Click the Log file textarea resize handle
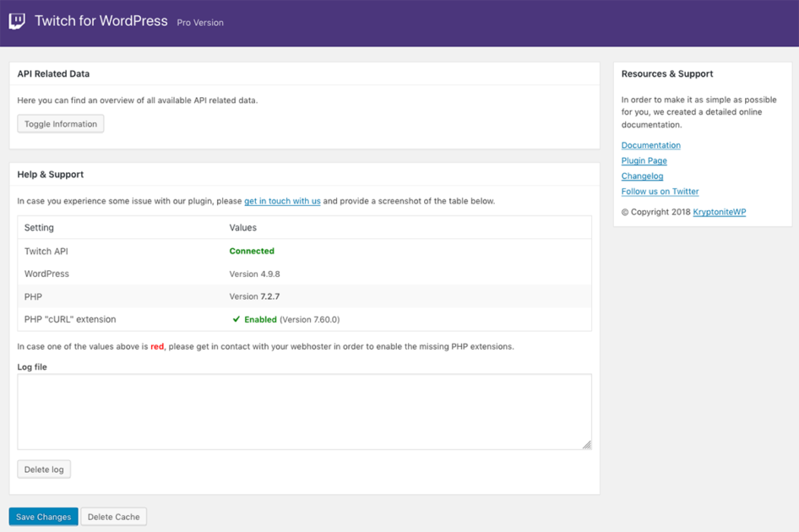Image resolution: width=799 pixels, height=532 pixels. [586, 445]
